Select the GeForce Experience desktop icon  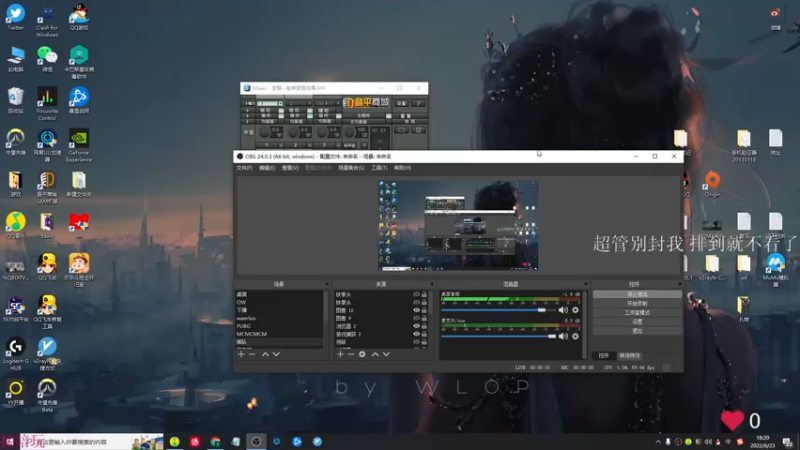pos(79,146)
